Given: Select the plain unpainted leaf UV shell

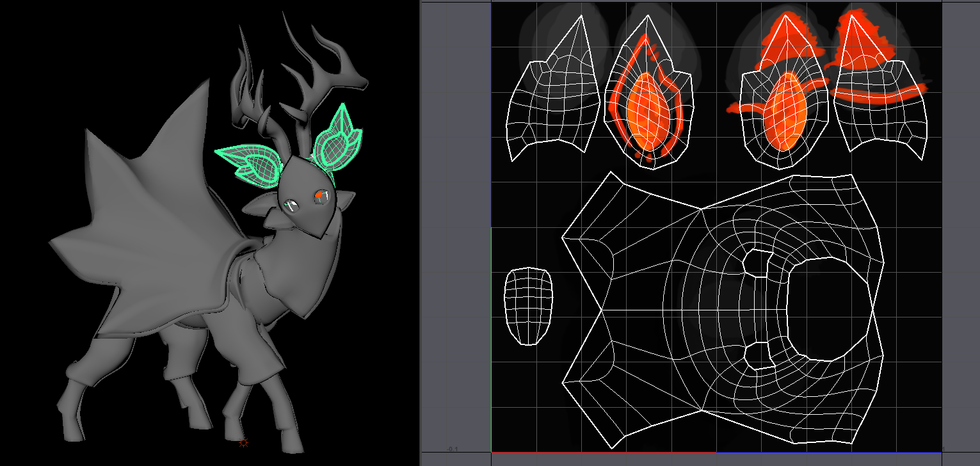Looking at the screenshot, I should pyautogui.click(x=555, y=90).
